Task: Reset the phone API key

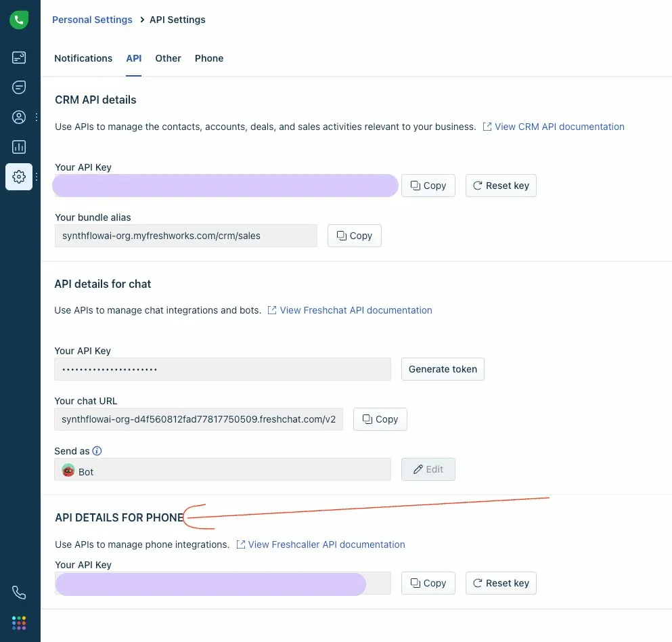Action: pyautogui.click(x=501, y=583)
